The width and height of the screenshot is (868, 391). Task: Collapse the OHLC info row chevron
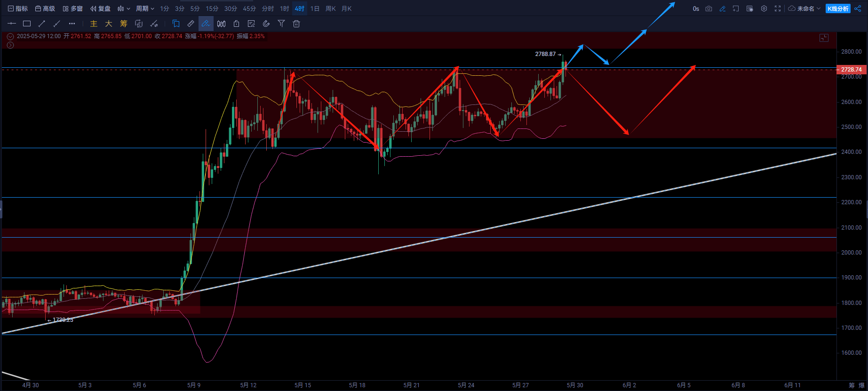coord(10,36)
